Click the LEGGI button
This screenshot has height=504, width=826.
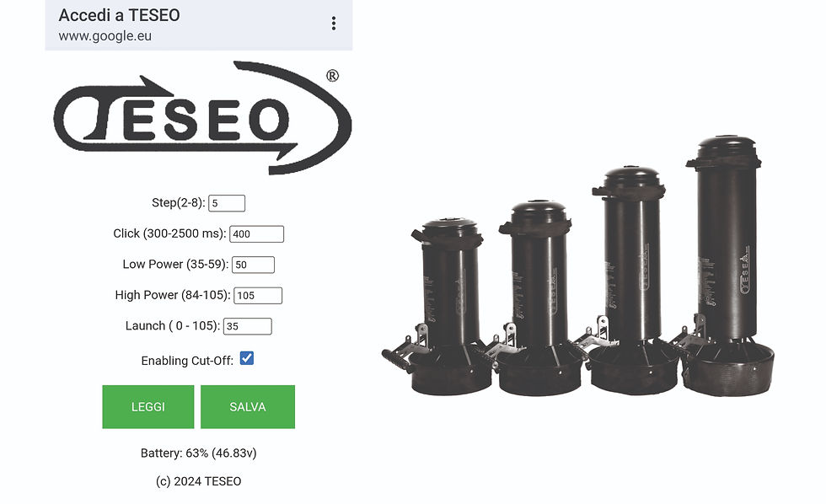pos(148,406)
